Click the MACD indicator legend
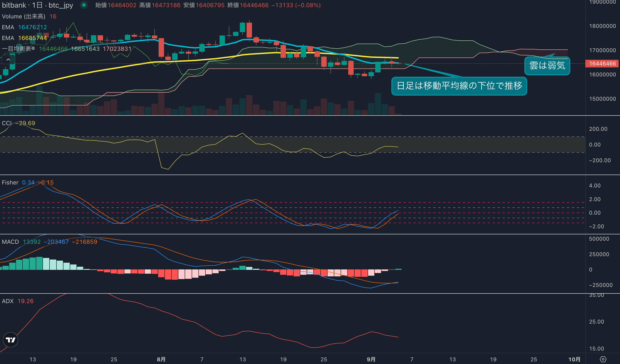The width and height of the screenshot is (620, 364). 10,242
